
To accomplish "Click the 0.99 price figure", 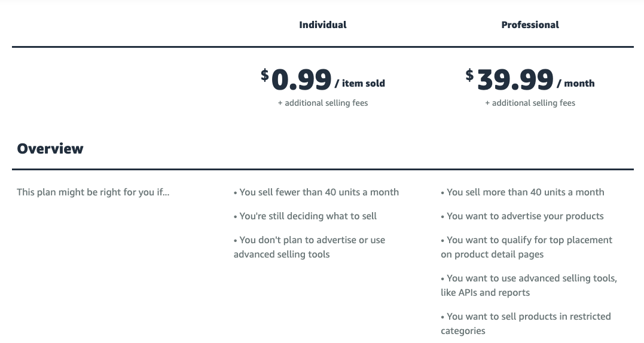I will 301,81.
